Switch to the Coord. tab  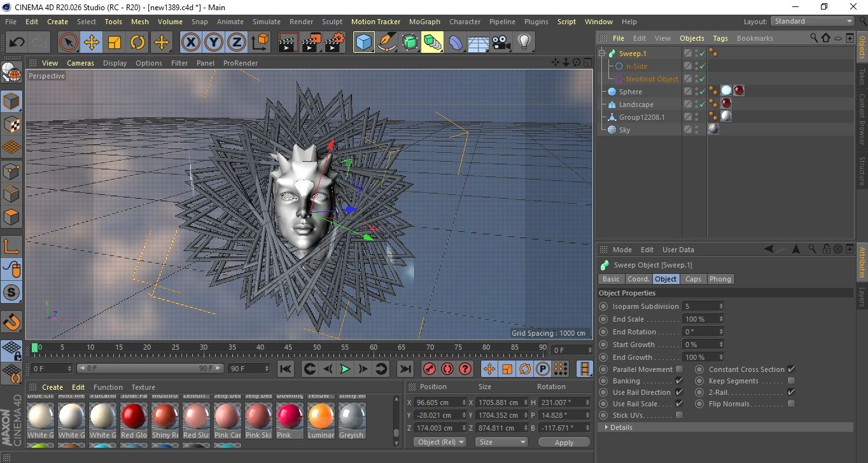[x=638, y=279]
